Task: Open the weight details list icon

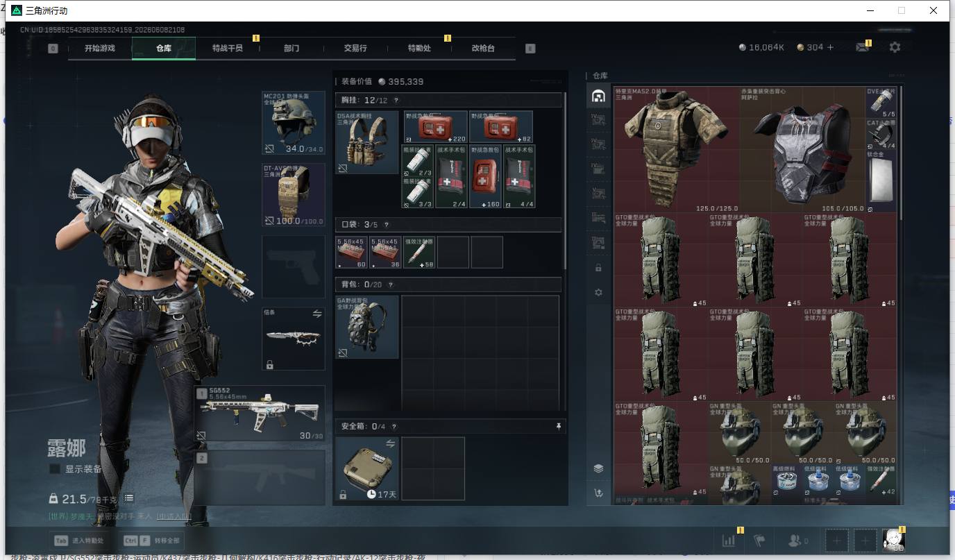Action: (x=129, y=498)
